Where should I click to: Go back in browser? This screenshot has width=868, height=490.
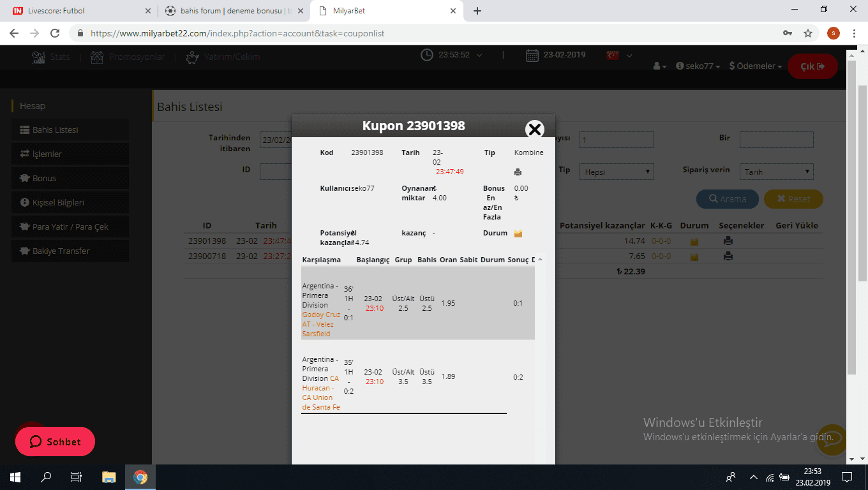14,33
